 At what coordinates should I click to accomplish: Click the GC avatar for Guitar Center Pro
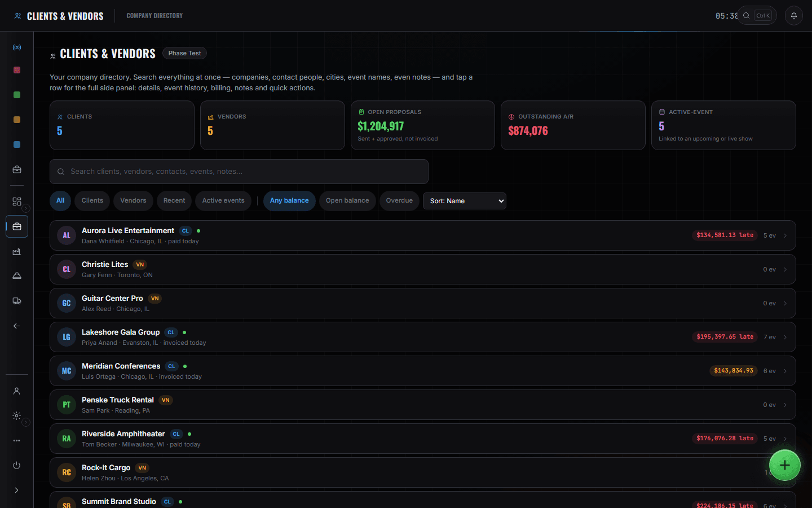[67, 303]
